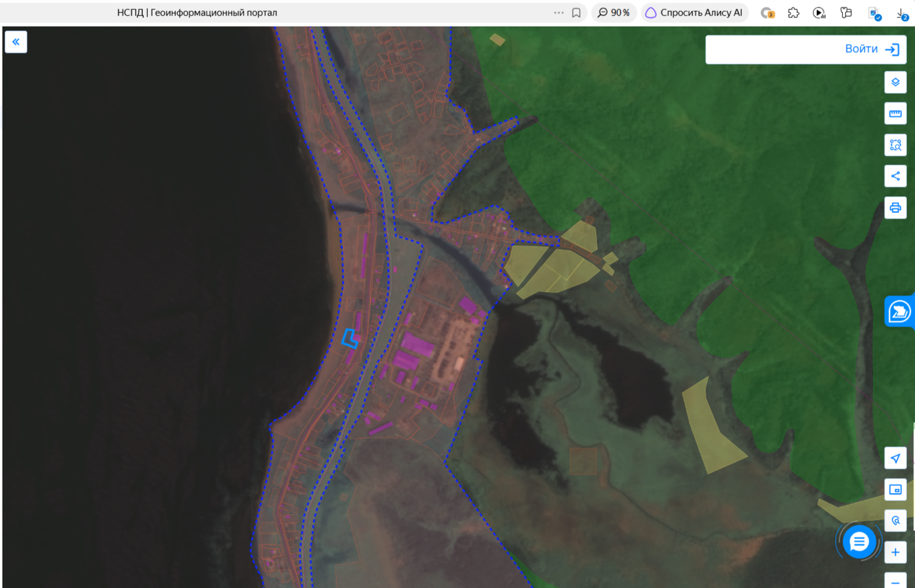The width and height of the screenshot is (915, 588).
Task: Open browser downloads list
Action: [x=902, y=13]
